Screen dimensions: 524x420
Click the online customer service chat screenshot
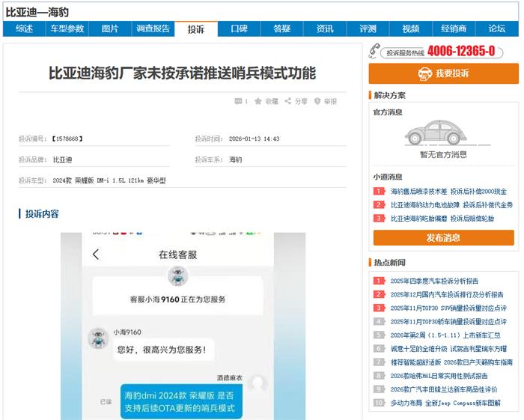click(x=178, y=326)
